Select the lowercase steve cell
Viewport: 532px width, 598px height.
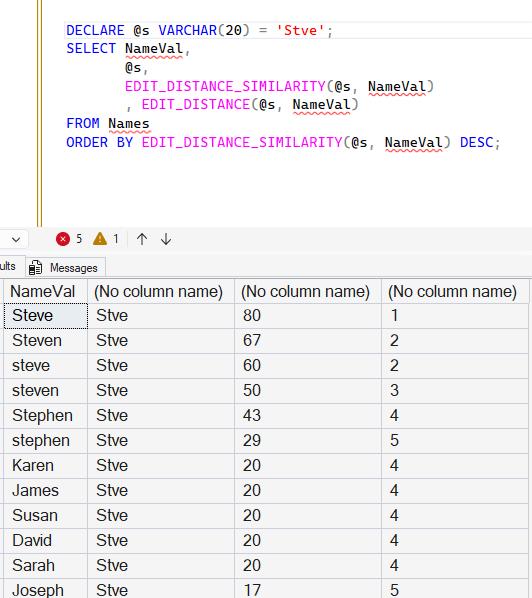[46, 366]
